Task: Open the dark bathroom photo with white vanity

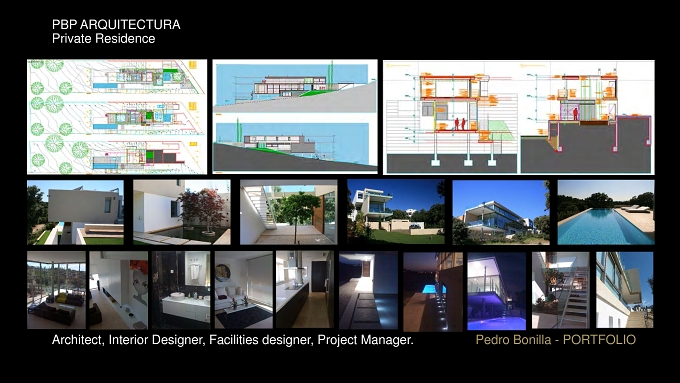Action: tap(181, 290)
